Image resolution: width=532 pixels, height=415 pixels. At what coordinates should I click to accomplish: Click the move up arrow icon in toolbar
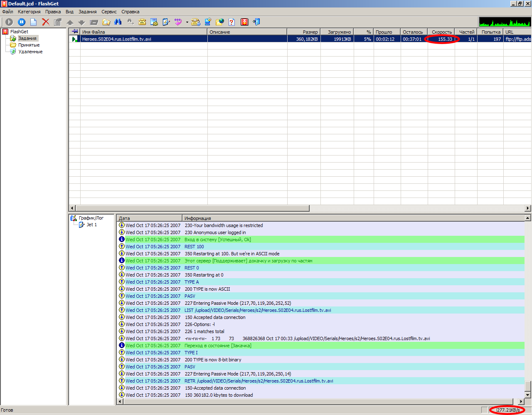(x=70, y=22)
